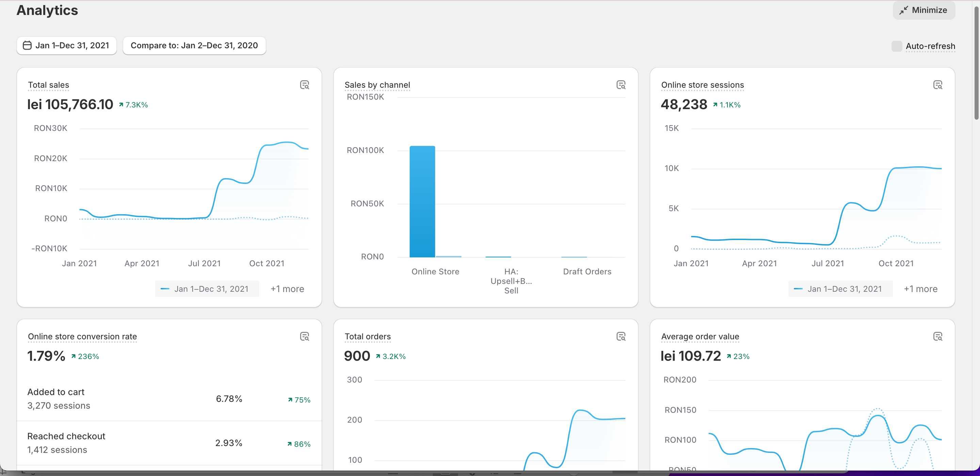Toggle Jan 1–Dec 31, 2021 legend in Total sales
980x476 pixels.
point(207,289)
